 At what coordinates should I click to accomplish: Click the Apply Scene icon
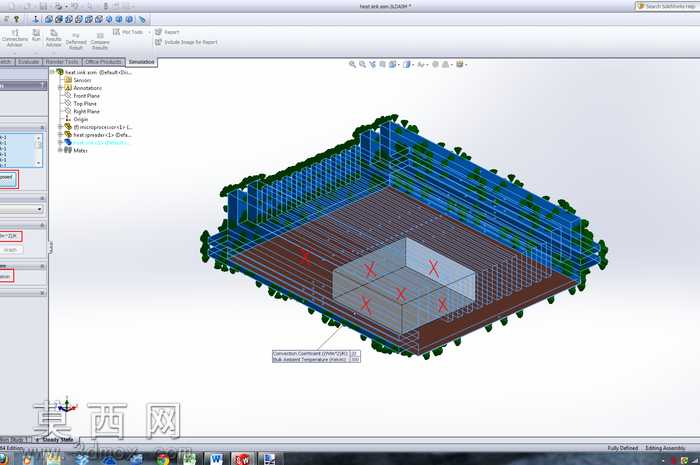pyautogui.click(x=446, y=64)
